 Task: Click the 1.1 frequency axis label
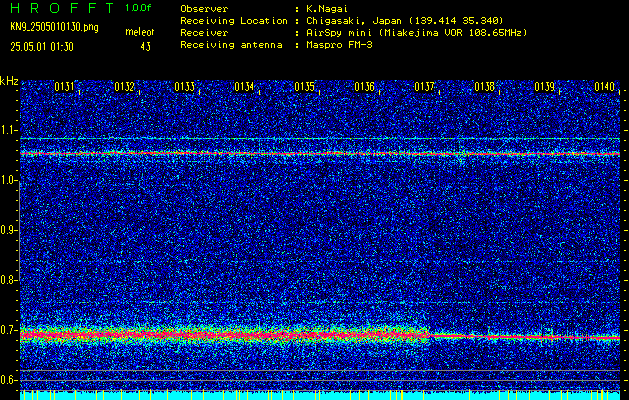click(x=8, y=130)
